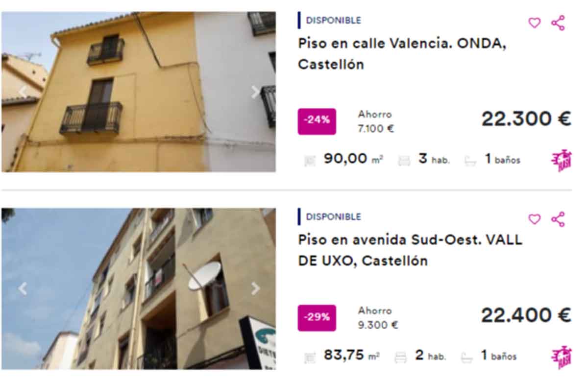
Task: Show next photo of the VALL DE UXO building
Action: pos(255,288)
